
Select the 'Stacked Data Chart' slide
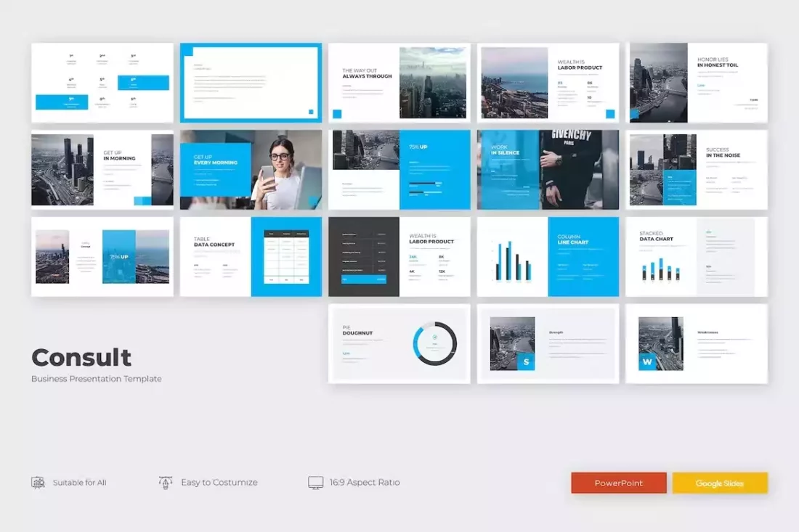697,256
